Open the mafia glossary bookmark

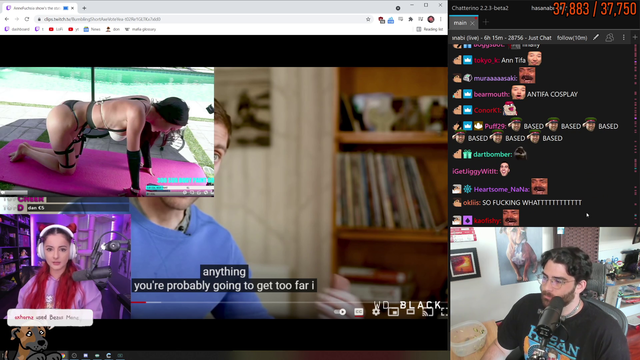click(x=140, y=29)
